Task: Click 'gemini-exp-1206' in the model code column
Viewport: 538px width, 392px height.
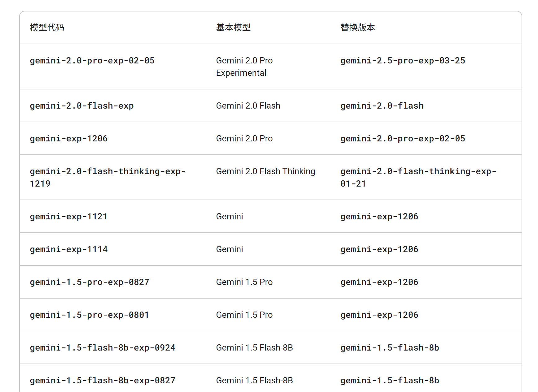Action: [69, 139]
